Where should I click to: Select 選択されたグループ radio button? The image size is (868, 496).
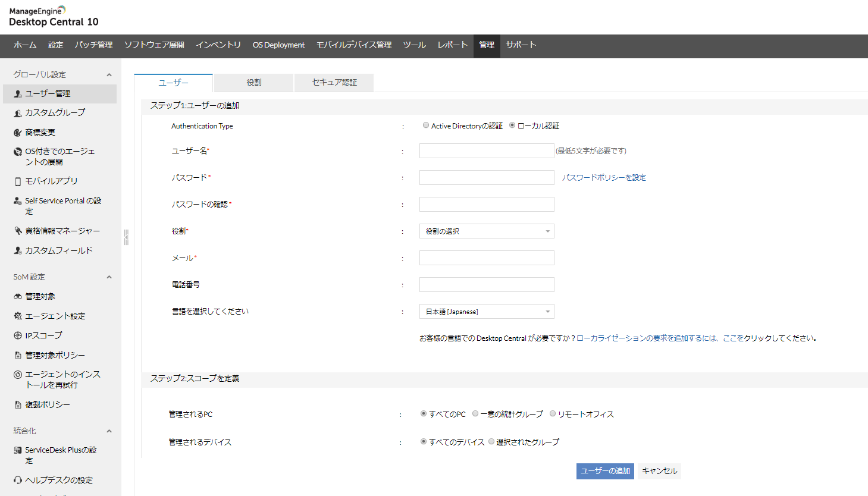click(491, 442)
